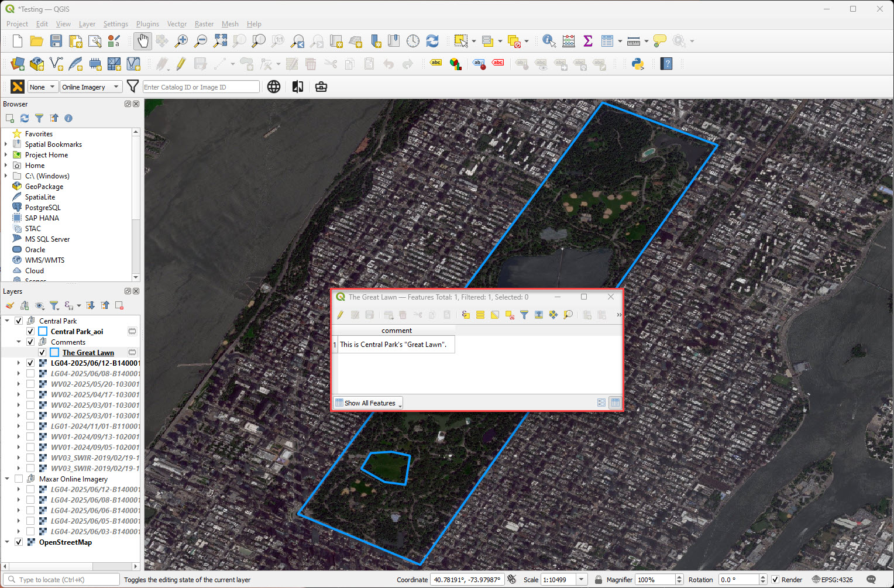The height and width of the screenshot is (588, 894).
Task: Collapse the Comments group arrow
Action: click(x=19, y=342)
